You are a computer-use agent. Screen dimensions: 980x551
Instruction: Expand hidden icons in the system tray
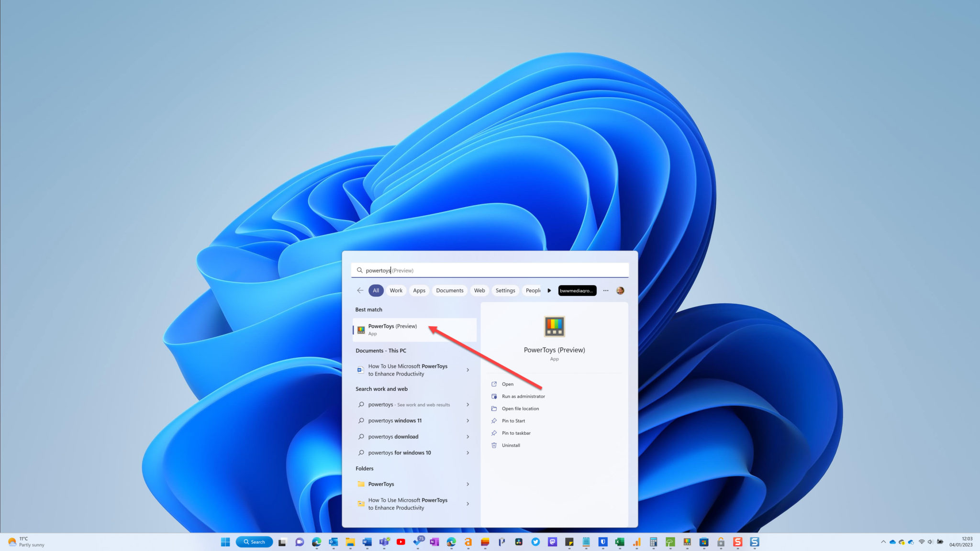pos(883,542)
